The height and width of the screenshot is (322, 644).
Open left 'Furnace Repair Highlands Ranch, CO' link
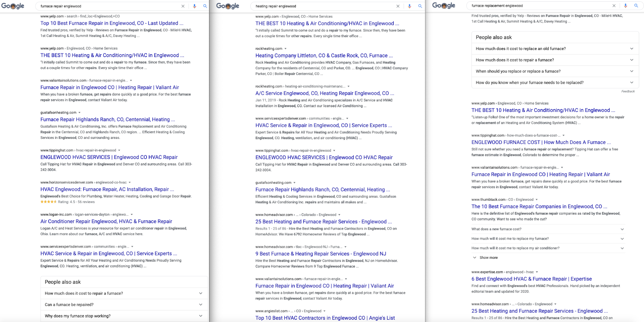tap(108, 119)
